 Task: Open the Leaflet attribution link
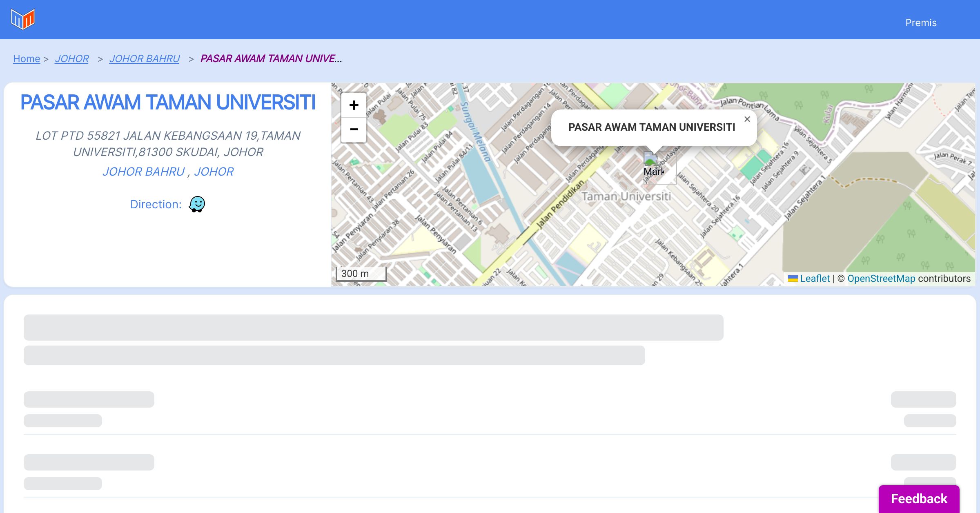pyautogui.click(x=815, y=279)
